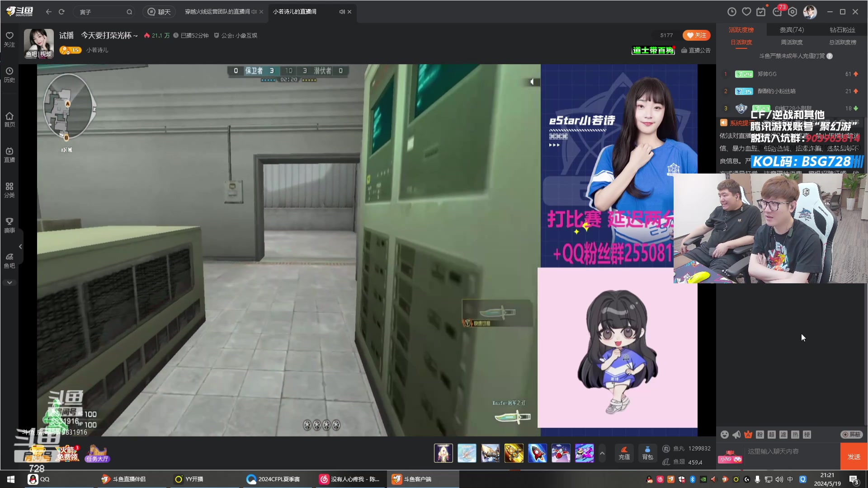Open settings hexagon icon in title bar

pos(793,12)
